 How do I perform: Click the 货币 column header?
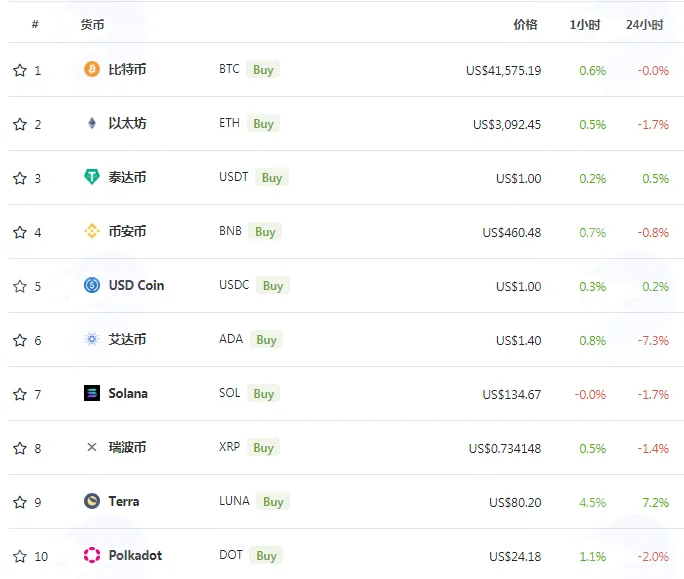tap(92, 24)
